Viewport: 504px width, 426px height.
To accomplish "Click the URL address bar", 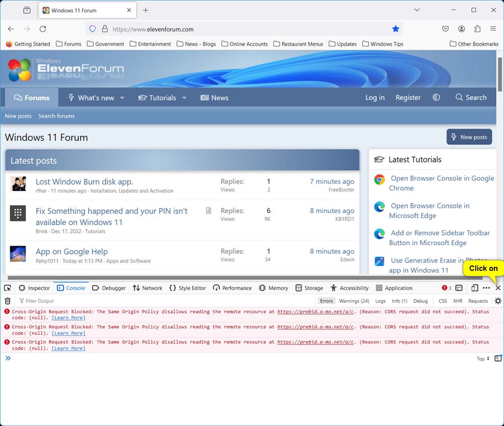I will pyautogui.click(x=244, y=29).
